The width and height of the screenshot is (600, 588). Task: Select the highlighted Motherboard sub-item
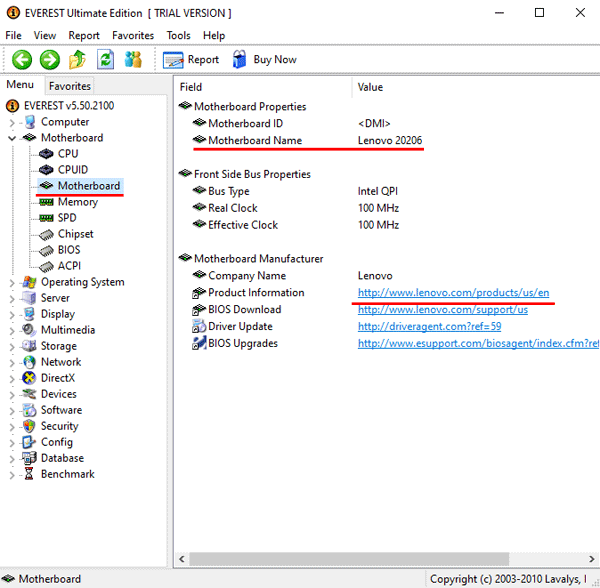click(x=80, y=186)
